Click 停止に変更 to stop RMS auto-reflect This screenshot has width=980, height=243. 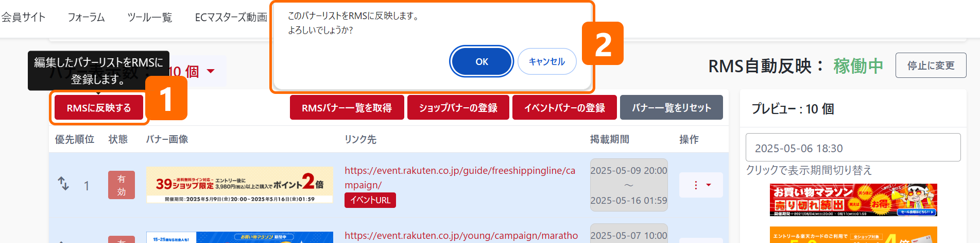(x=931, y=66)
